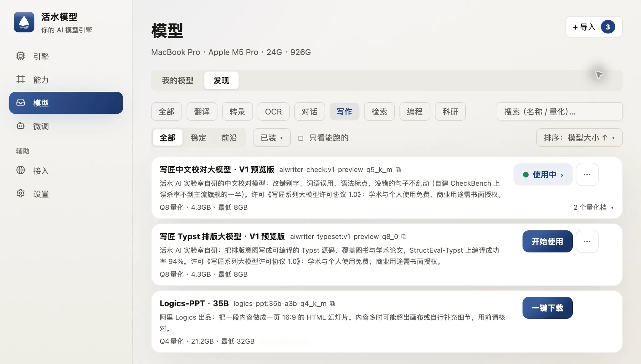The image size is (641, 364).
Task: Click the MacBook Pro · Apple M5 Pro device line
Action: [231, 52]
